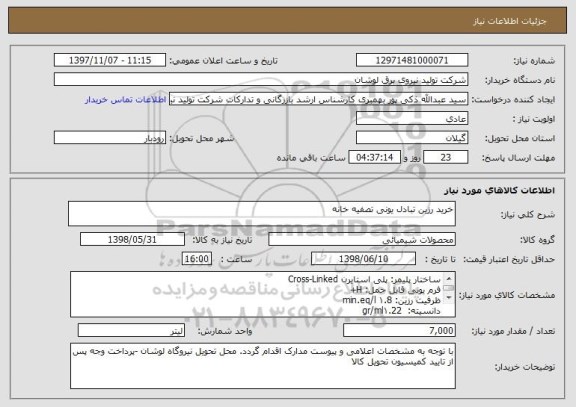This screenshot has width=576, height=407.
Task: Click the need date field 1398/05/31
Action: (x=132, y=239)
